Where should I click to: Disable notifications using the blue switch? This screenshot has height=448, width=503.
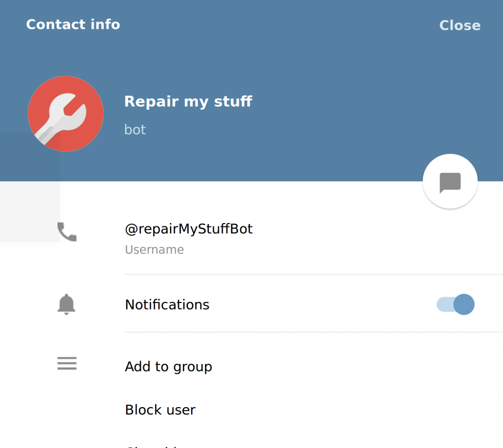tap(455, 305)
